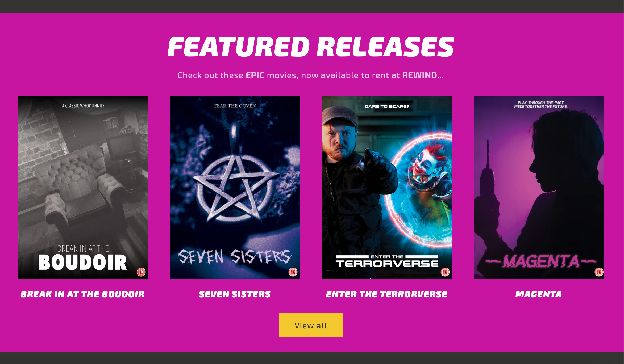Click the 'A Classic Whodunnit?' tagline

coord(83,106)
